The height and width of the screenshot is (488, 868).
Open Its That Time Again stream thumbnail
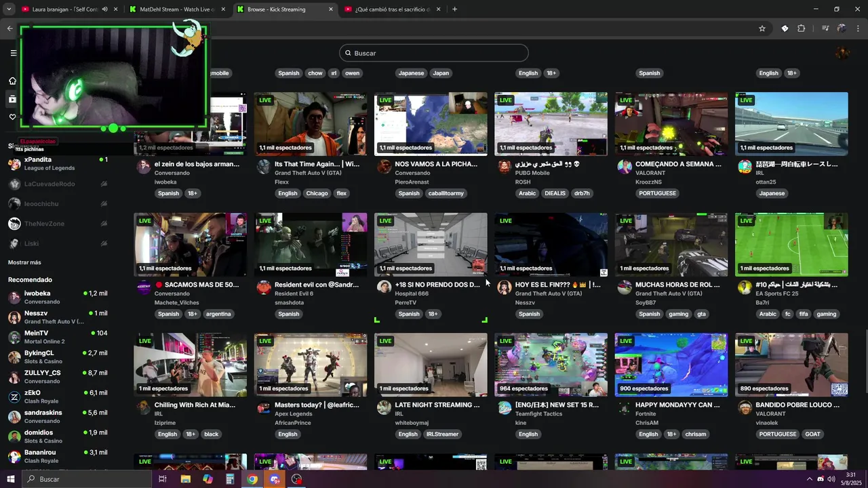311,124
